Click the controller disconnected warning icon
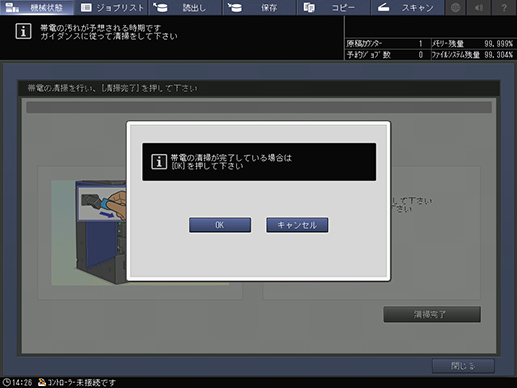This screenshot has height=388, width=517. coord(42,382)
